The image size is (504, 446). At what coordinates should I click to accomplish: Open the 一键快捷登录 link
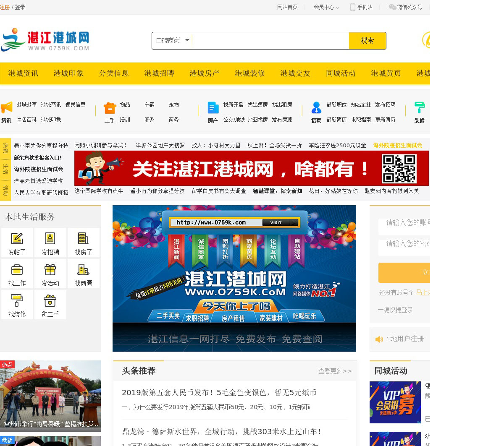pyautogui.click(x=395, y=310)
